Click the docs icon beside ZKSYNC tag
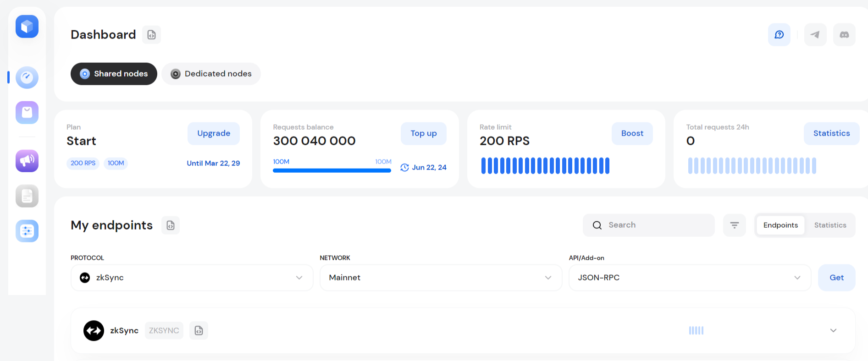Viewport: 868px width, 361px height. point(199,330)
